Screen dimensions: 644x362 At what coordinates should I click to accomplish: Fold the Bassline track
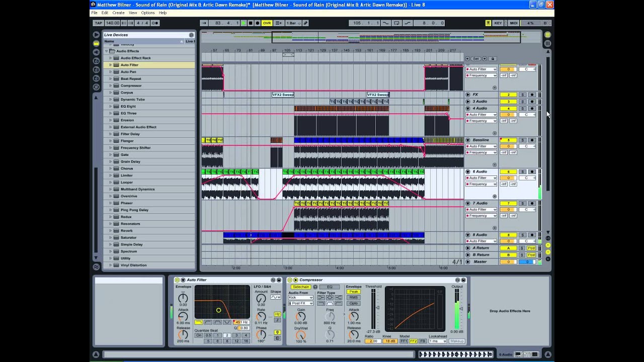(x=468, y=140)
